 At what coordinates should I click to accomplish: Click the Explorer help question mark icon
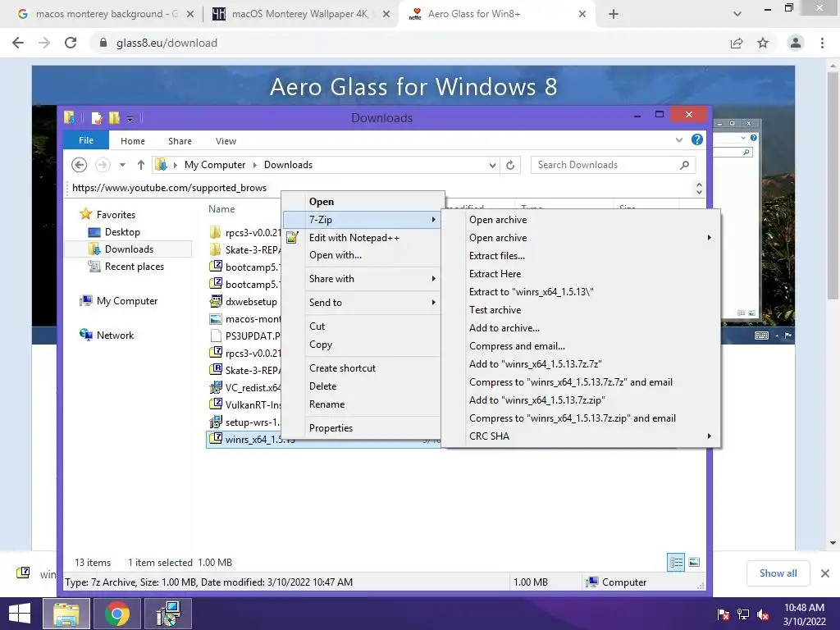coord(697,139)
